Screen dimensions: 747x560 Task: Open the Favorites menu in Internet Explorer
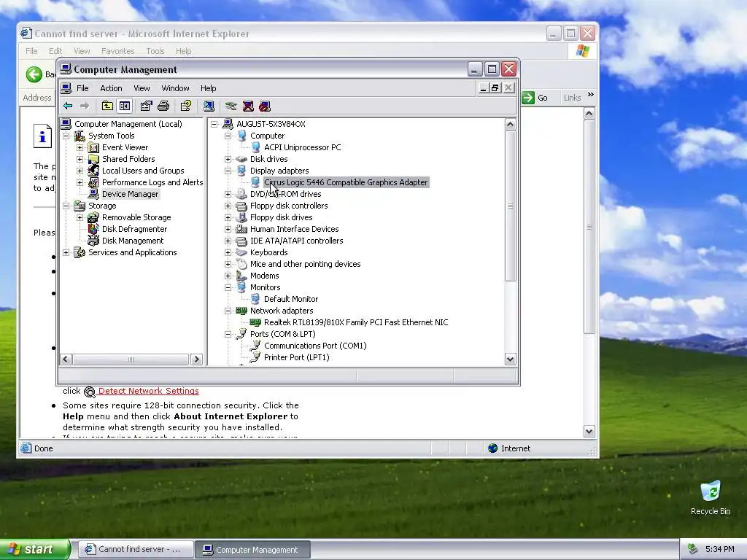tap(117, 51)
